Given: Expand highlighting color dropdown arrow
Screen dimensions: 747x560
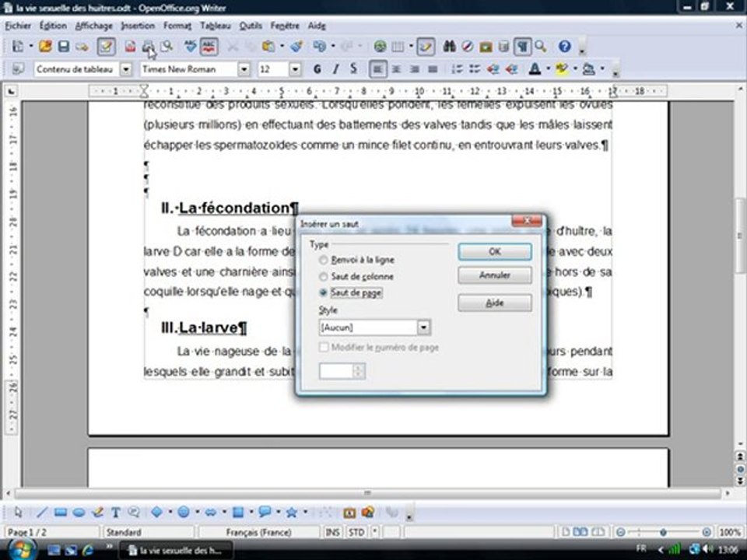Looking at the screenshot, I should pos(575,69).
